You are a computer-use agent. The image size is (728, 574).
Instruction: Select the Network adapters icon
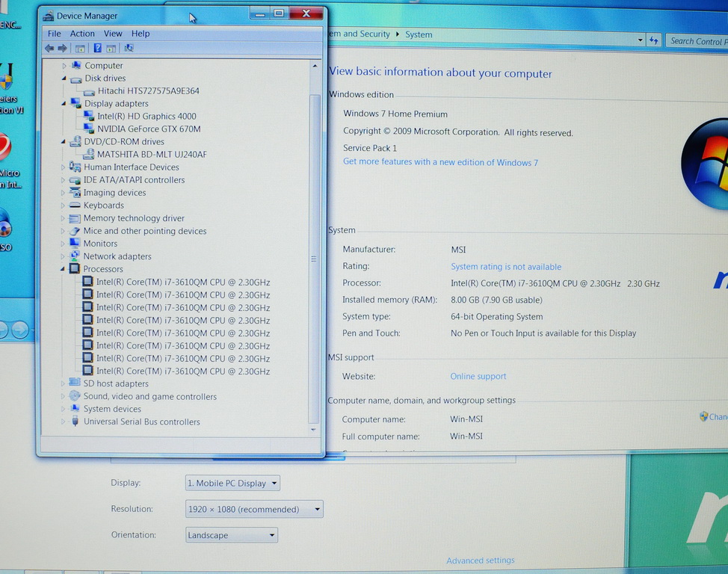[75, 256]
